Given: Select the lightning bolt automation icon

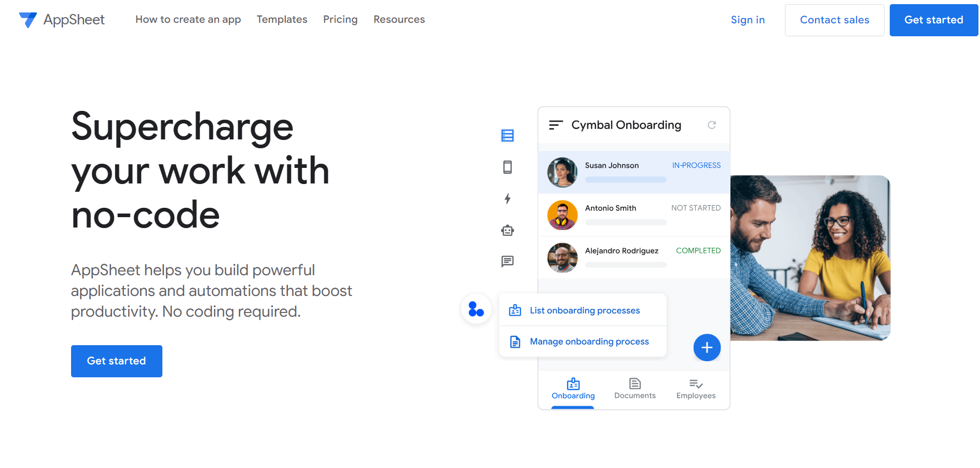Looking at the screenshot, I should click(507, 198).
